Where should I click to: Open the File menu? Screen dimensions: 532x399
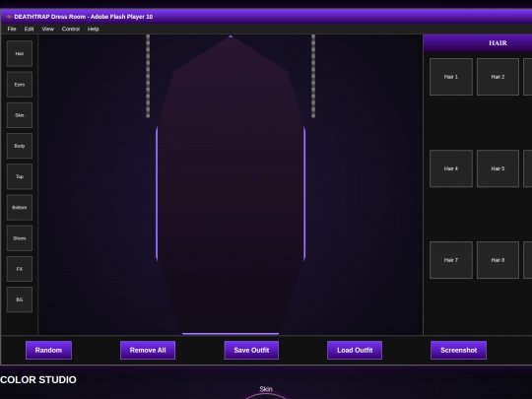pyautogui.click(x=12, y=29)
